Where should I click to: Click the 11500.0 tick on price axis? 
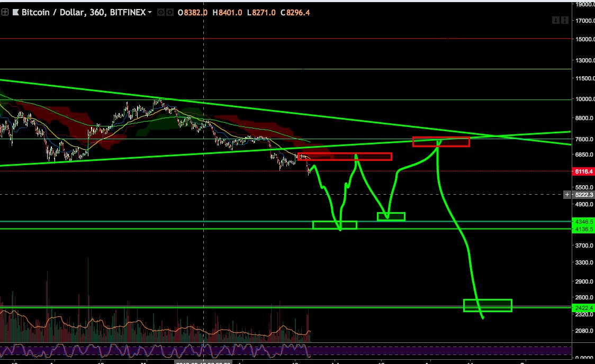click(585, 78)
